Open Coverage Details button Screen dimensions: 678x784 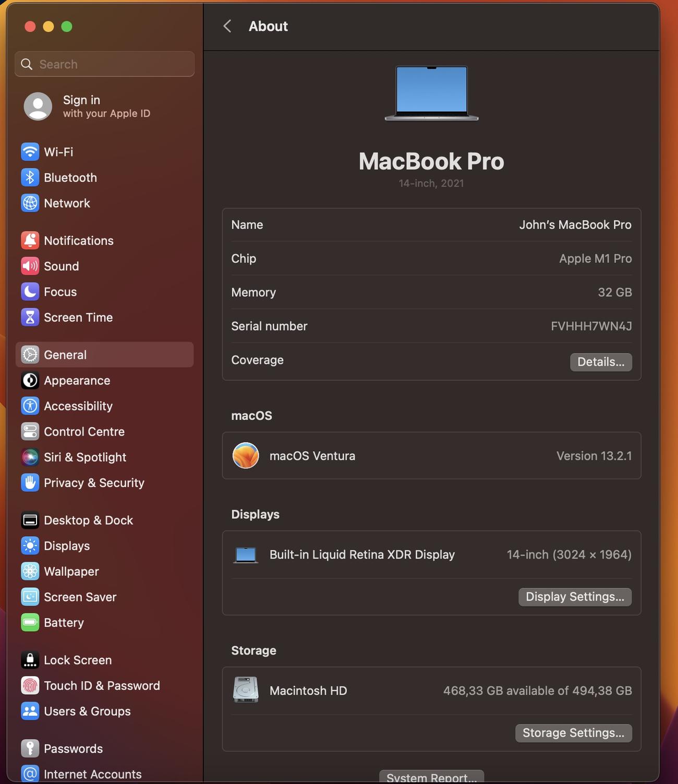coord(601,362)
